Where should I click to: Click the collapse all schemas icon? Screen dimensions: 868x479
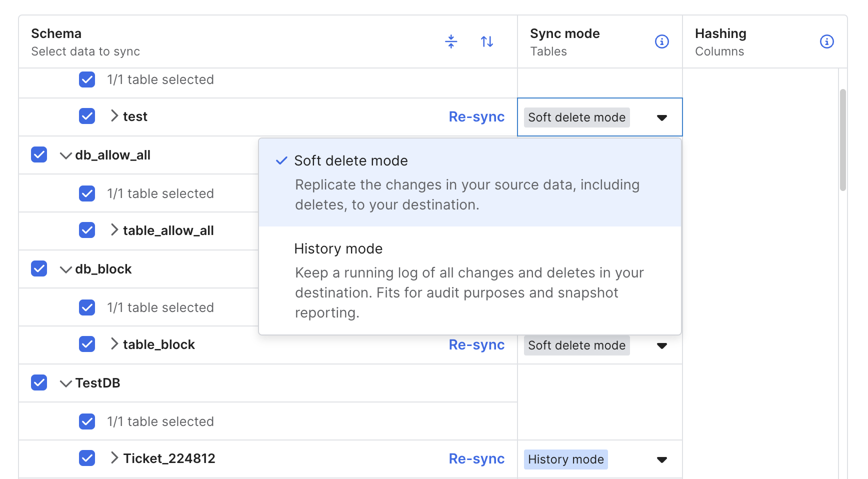451,41
